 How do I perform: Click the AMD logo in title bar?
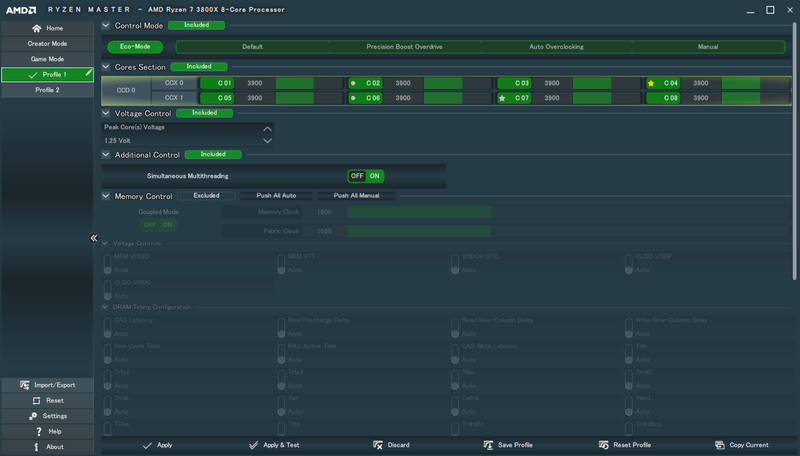coord(21,10)
